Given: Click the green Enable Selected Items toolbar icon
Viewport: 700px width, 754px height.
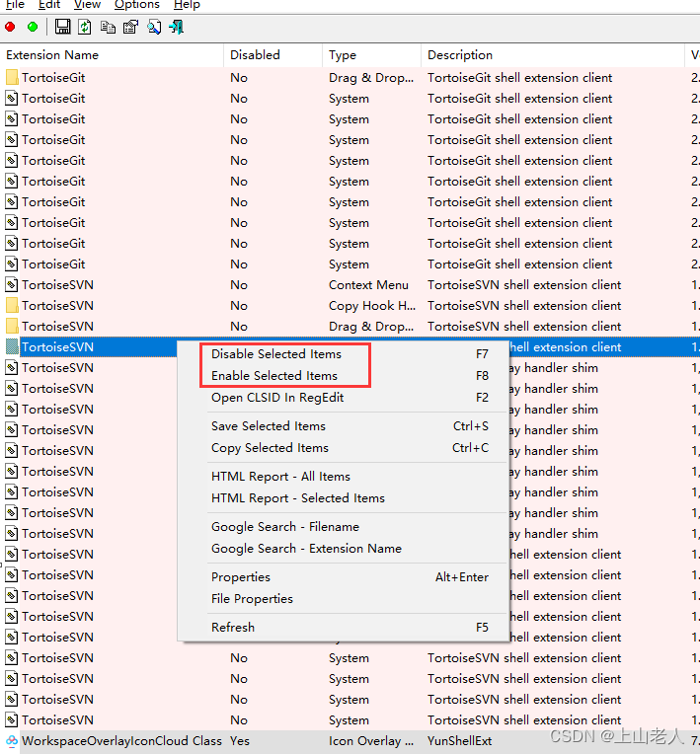Looking at the screenshot, I should coord(33,27).
